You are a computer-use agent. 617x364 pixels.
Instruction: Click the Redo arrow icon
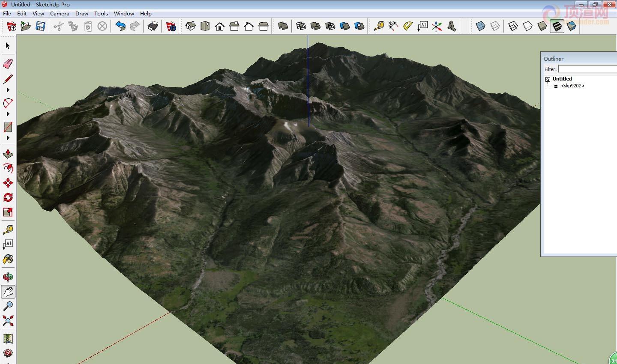tap(135, 27)
